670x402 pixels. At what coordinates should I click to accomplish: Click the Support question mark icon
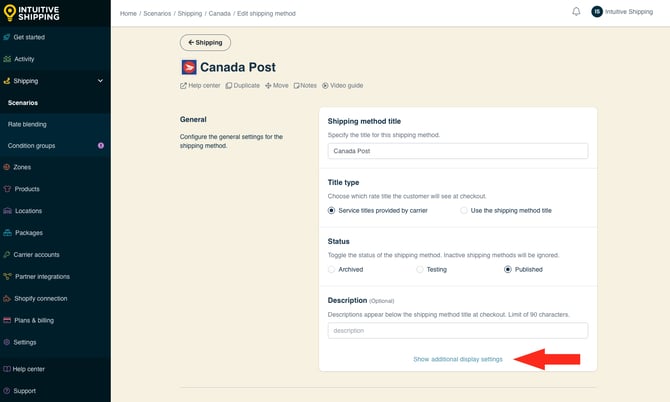(x=6, y=391)
